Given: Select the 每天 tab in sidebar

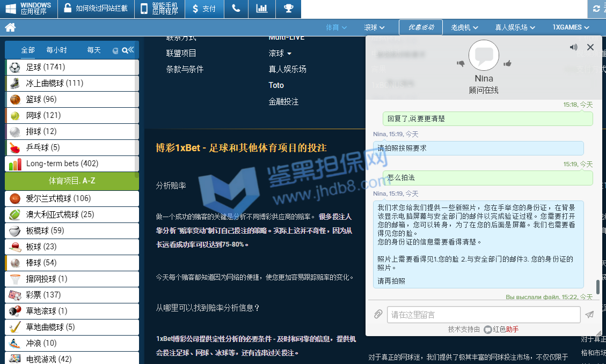Looking at the screenshot, I should (94, 50).
